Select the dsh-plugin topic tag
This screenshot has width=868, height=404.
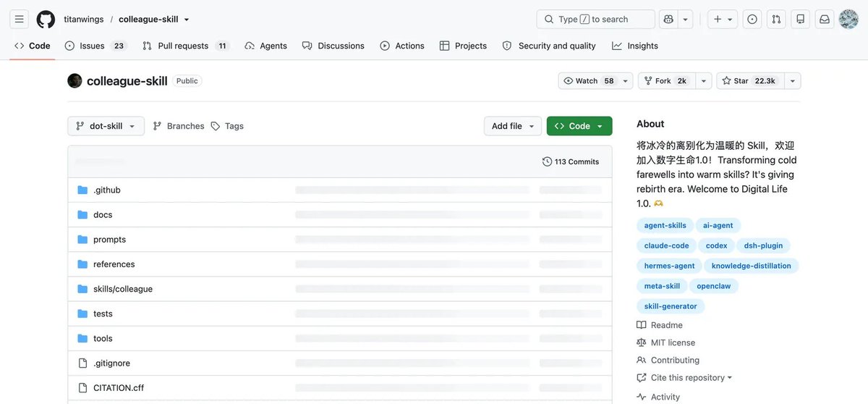[764, 245]
